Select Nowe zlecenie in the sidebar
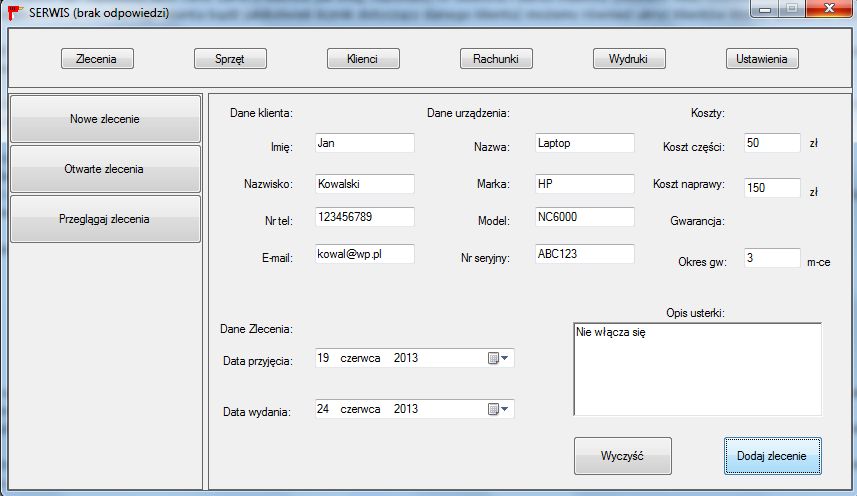The width and height of the screenshot is (857, 496). (x=105, y=119)
